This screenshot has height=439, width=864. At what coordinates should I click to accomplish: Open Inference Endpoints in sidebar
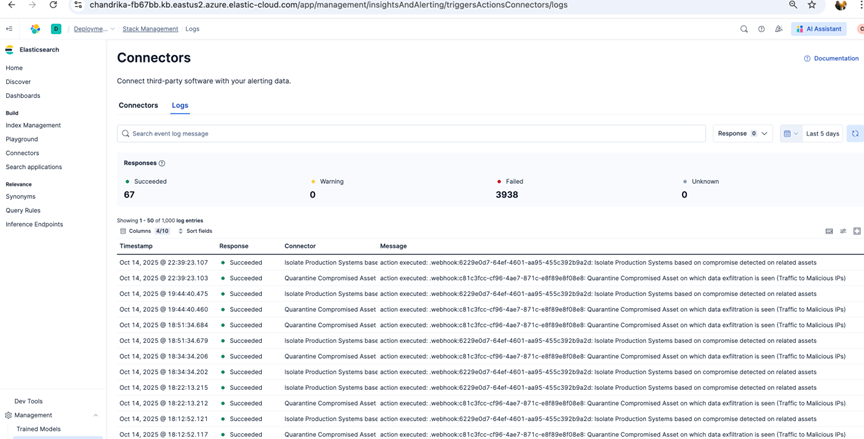pyautogui.click(x=34, y=224)
